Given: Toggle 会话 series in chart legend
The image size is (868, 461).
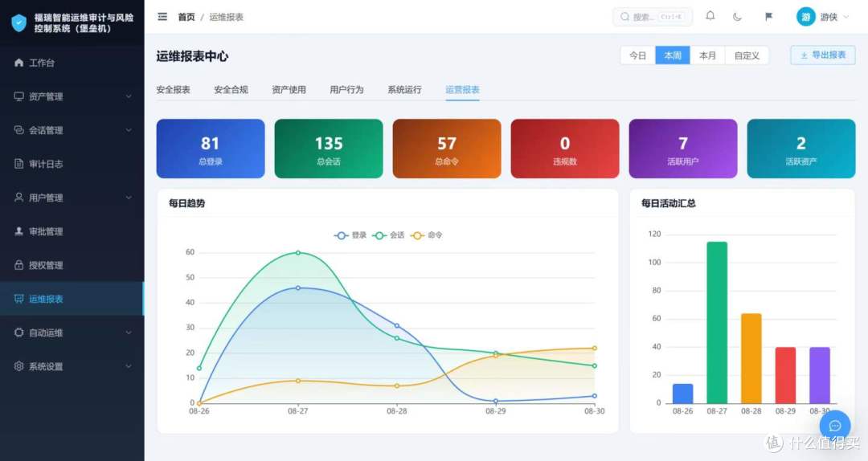Looking at the screenshot, I should pos(389,235).
